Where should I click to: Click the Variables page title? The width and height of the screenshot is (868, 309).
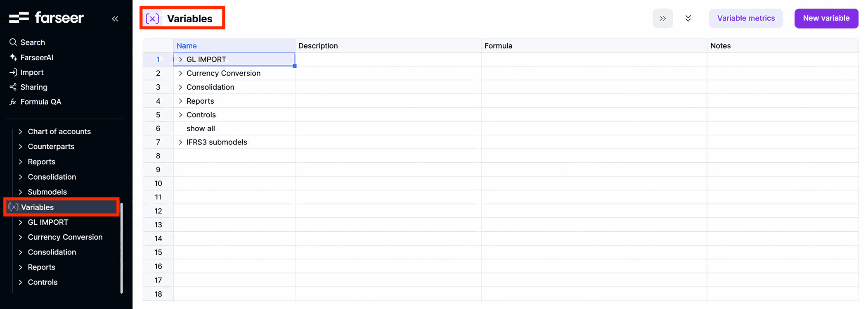tap(189, 19)
